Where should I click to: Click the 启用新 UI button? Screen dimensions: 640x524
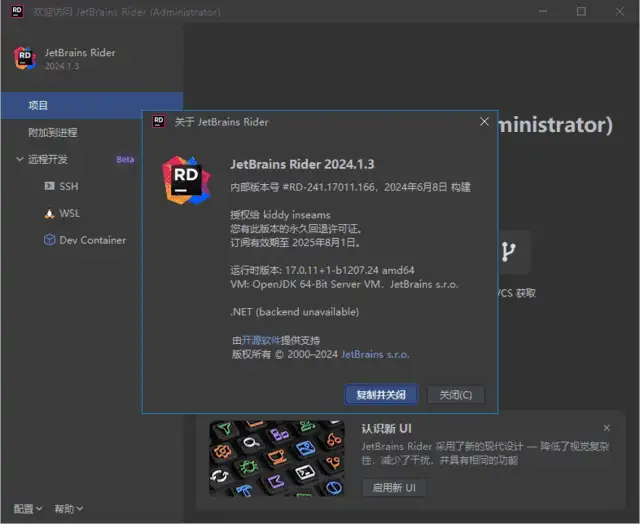[393, 487]
